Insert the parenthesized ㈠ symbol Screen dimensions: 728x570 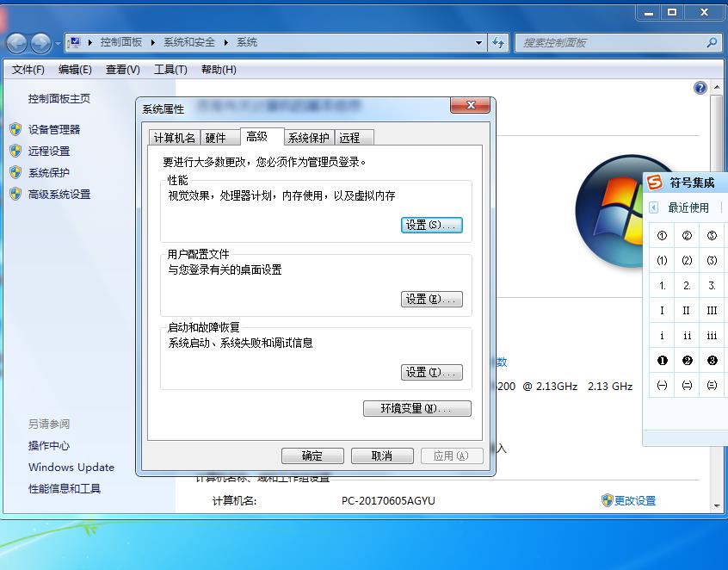[x=662, y=385]
